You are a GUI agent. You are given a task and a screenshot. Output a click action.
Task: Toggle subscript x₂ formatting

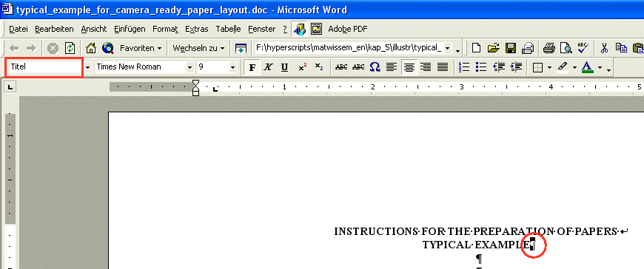pyautogui.click(x=319, y=67)
